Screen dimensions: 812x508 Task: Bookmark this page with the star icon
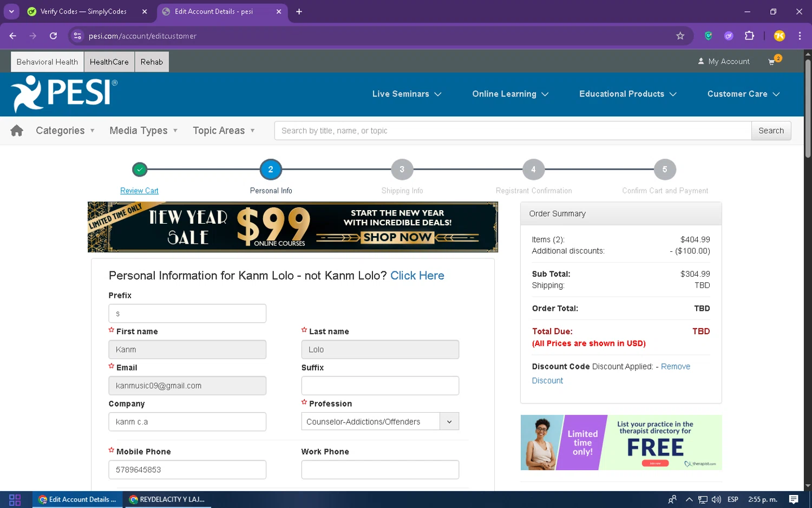pos(680,36)
